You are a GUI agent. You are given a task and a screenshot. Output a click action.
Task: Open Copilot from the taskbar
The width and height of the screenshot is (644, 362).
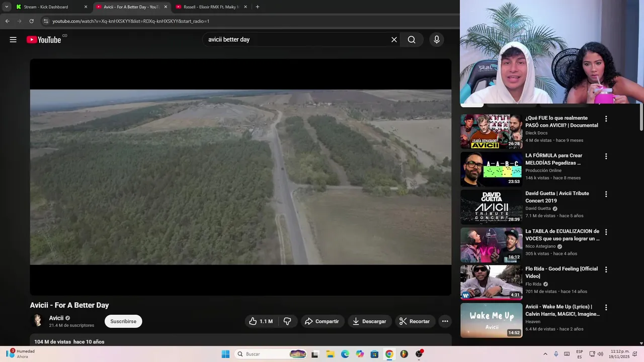coord(360,354)
